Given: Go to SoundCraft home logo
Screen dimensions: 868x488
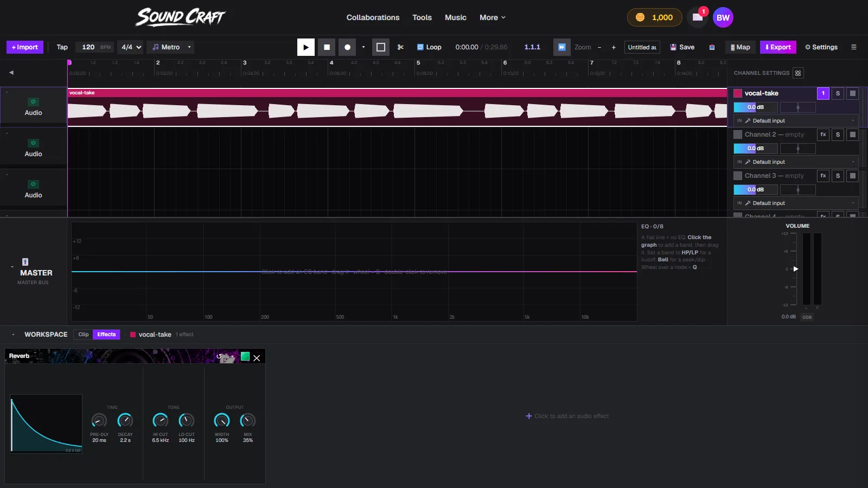Looking at the screenshot, I should tap(180, 17).
